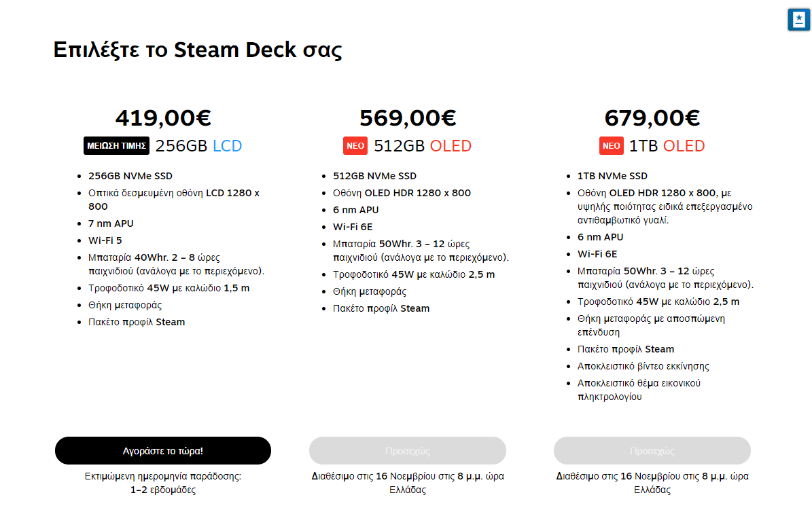Click the Αγοράστε το τώρα! button

162,450
